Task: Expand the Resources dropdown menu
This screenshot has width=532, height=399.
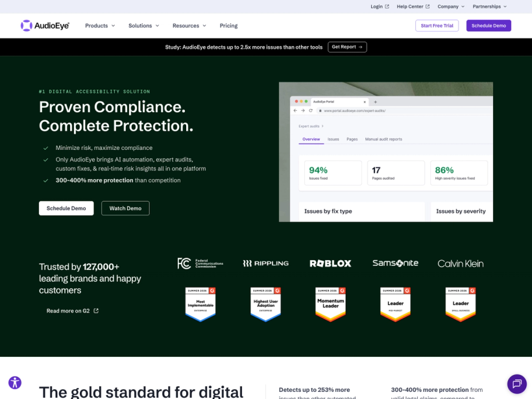Action: [x=189, y=26]
